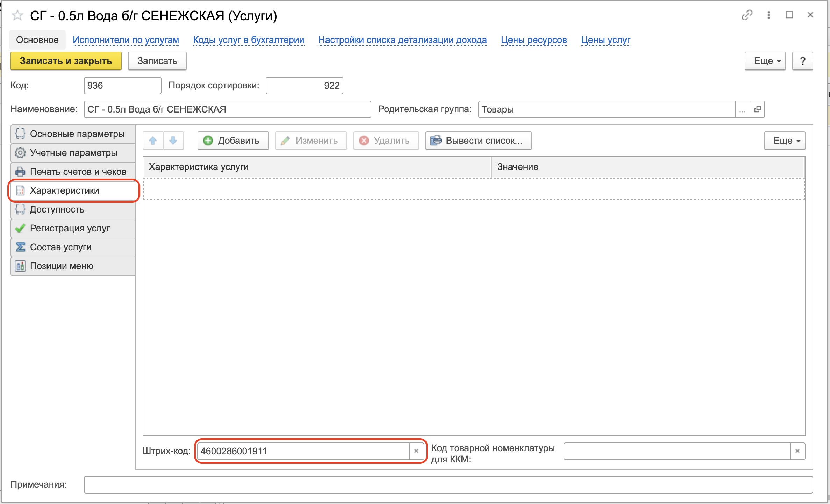Open Коды услуг в бухгалтерии link
Image resolution: width=830 pixels, height=504 pixels.
click(249, 40)
